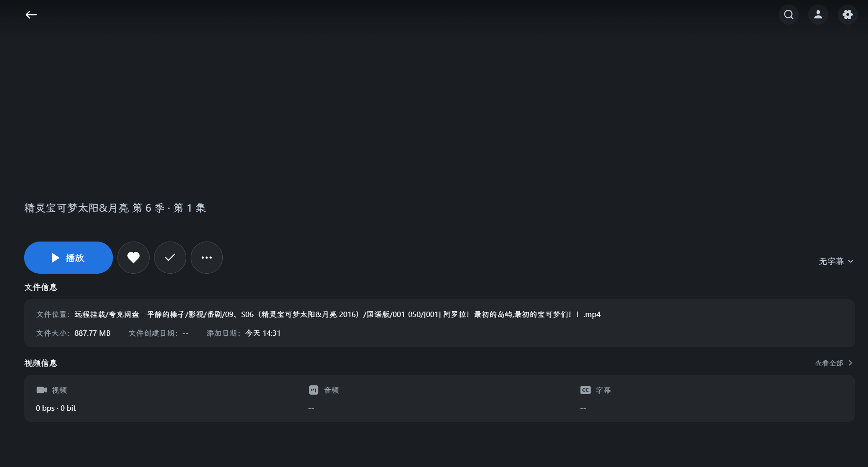Image resolution: width=868 pixels, height=467 pixels.
Task: Select the 文件信息 section header
Action: pos(40,287)
